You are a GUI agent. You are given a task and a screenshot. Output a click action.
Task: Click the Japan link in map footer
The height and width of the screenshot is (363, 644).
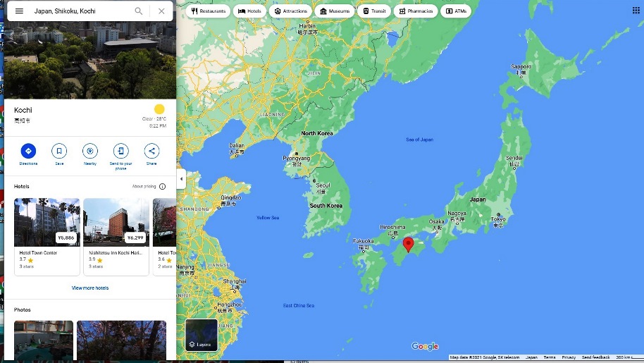coord(531,357)
